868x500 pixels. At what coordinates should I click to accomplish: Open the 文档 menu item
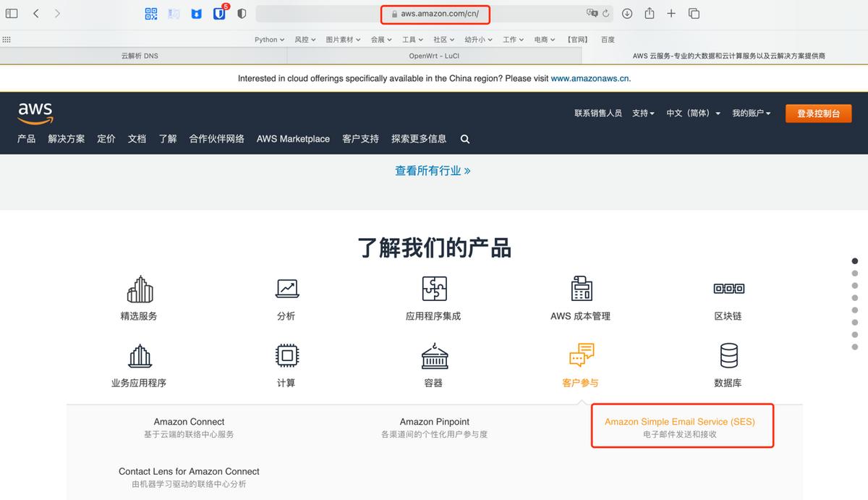(x=137, y=139)
